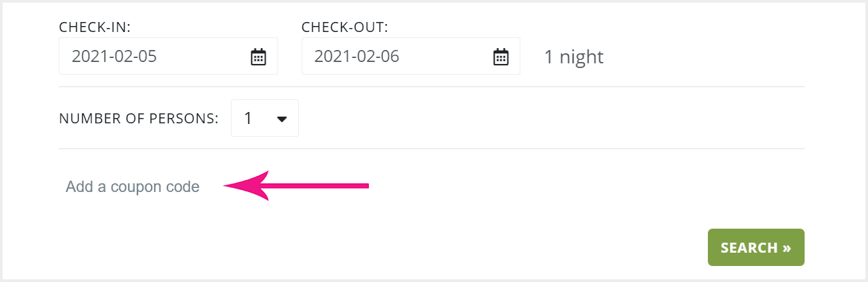Click the double chevron on Search button

pyautogui.click(x=787, y=248)
